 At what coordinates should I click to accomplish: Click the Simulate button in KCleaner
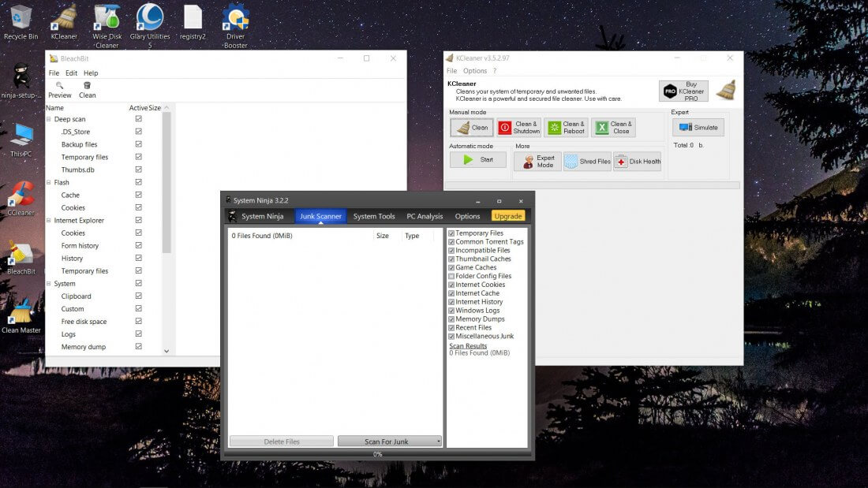pyautogui.click(x=698, y=128)
